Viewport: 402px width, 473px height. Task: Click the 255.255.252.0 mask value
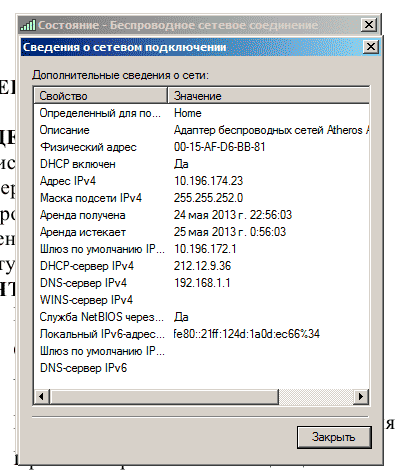209,198
